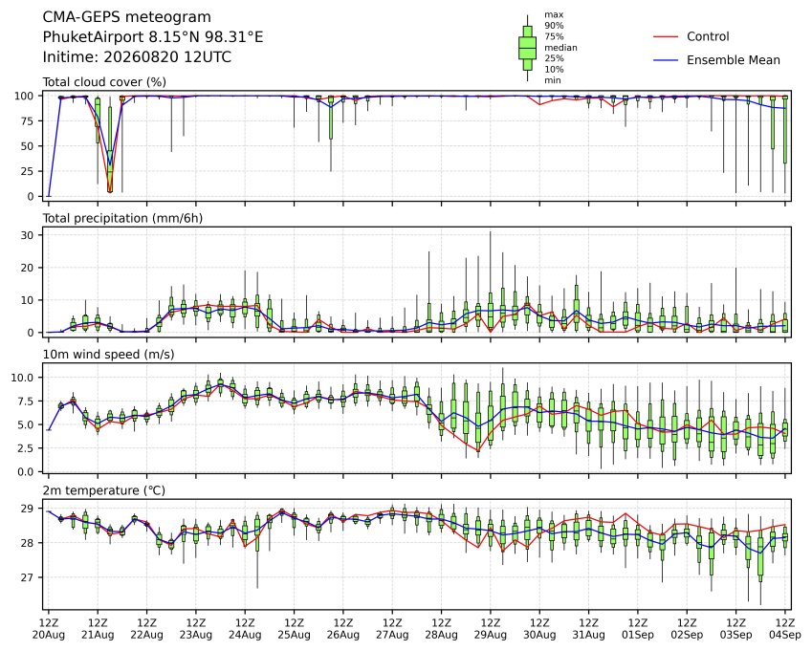Screen dimensions: 812x651
Task: Click the 12Z 24Aug axis label
Action: click(245, 629)
